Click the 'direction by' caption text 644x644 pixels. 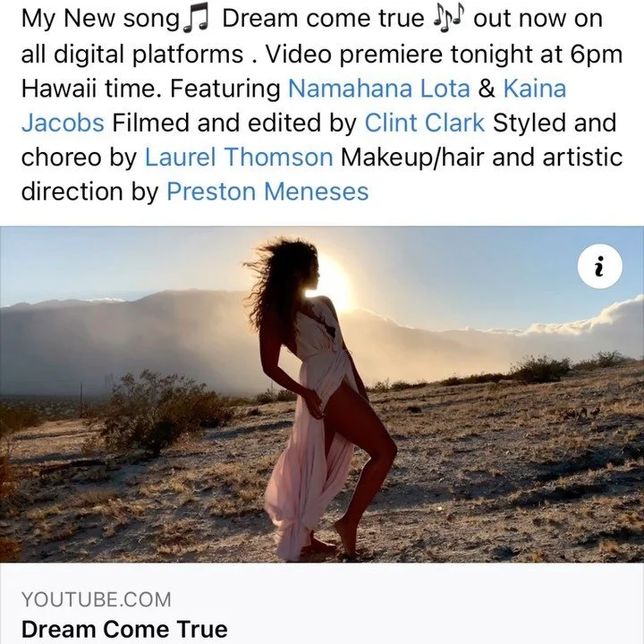click(90, 191)
